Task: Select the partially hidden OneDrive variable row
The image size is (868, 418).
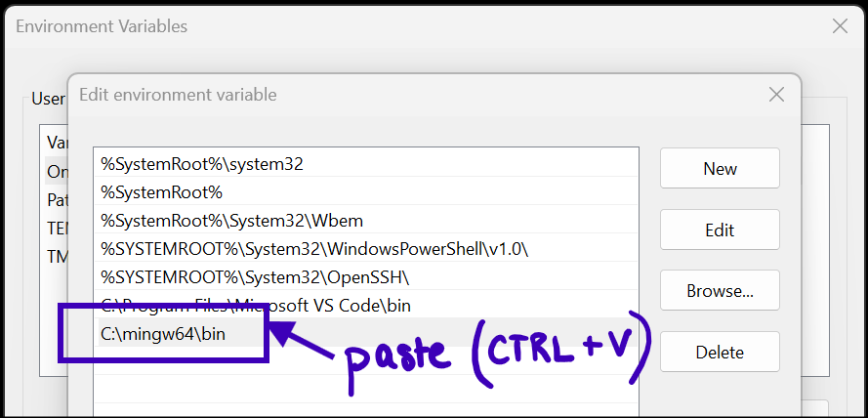Action: (x=57, y=172)
